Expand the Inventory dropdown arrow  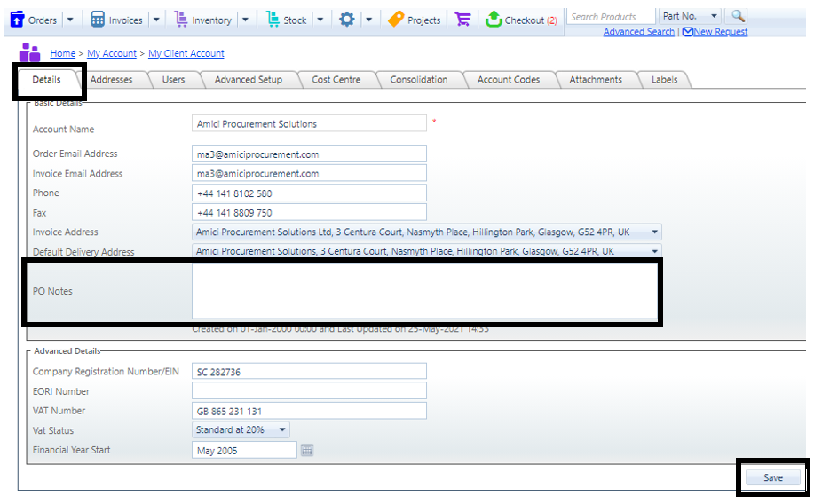pos(246,20)
